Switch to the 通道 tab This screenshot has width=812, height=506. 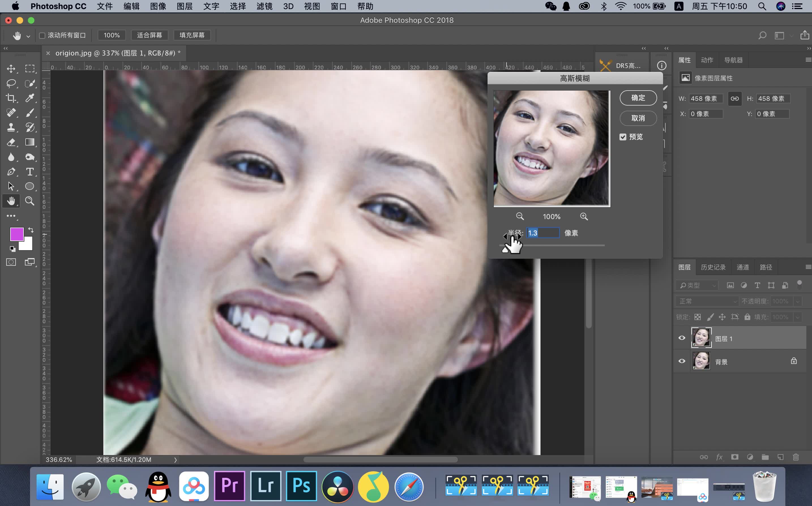[743, 267]
